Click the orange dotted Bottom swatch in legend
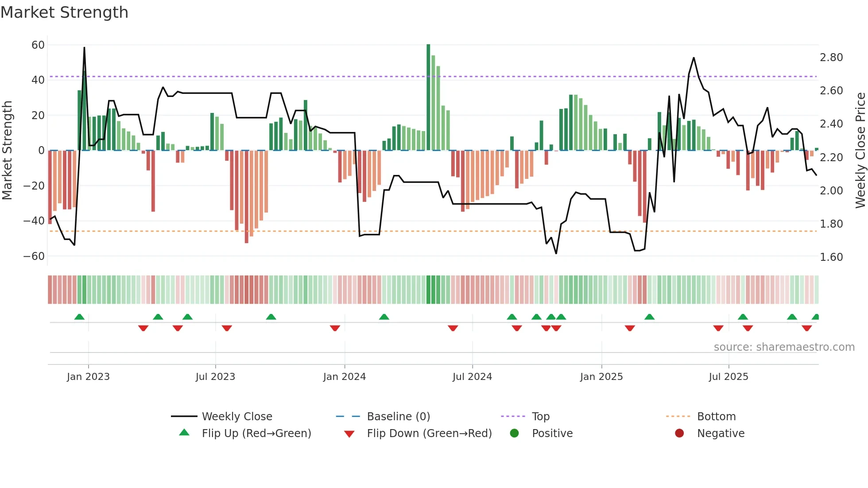Screen dimensions: 868x488 click(678, 416)
